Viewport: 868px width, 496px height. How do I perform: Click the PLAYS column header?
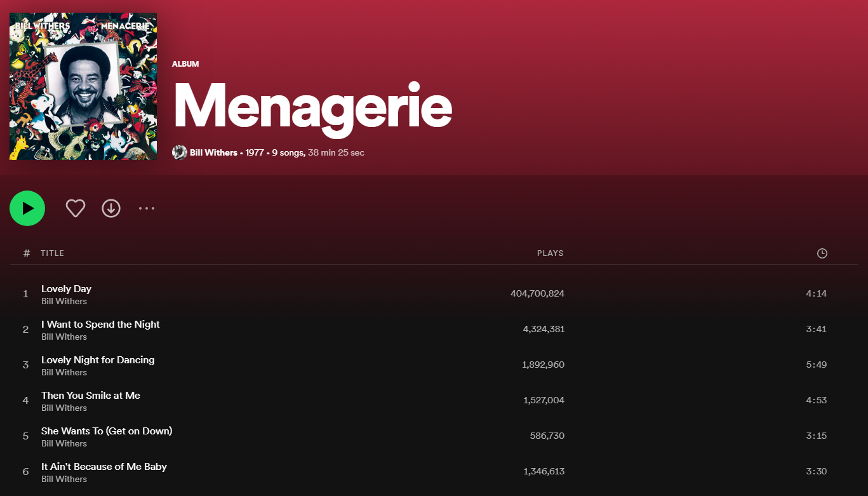(x=551, y=253)
